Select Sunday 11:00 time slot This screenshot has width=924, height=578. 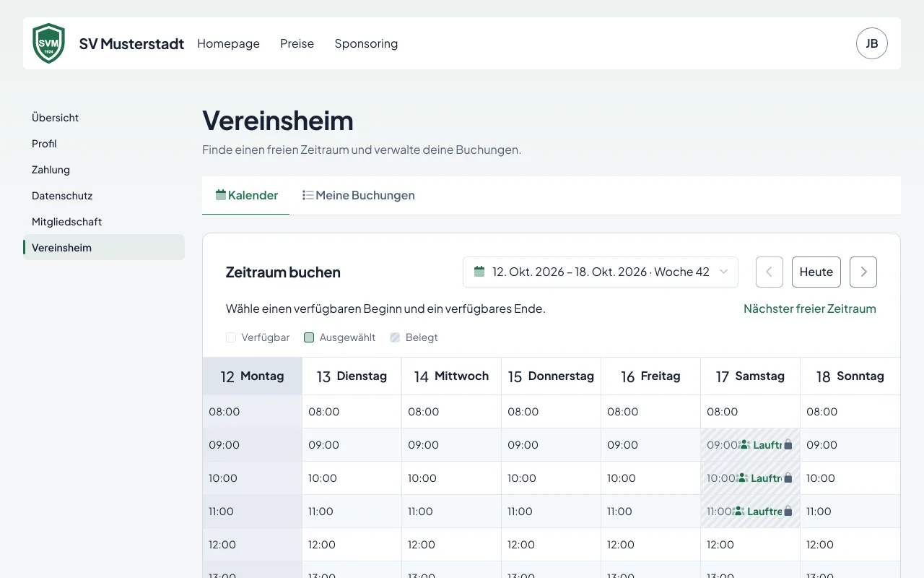tap(850, 512)
